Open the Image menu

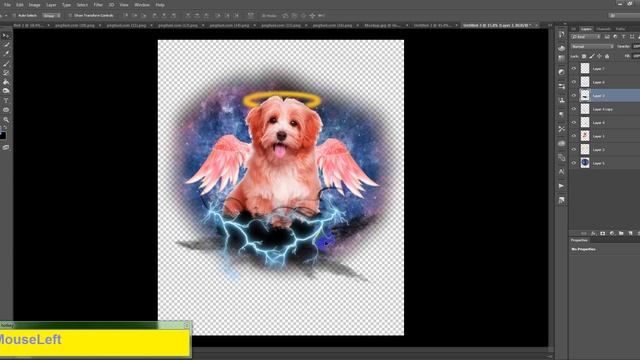click(x=34, y=5)
